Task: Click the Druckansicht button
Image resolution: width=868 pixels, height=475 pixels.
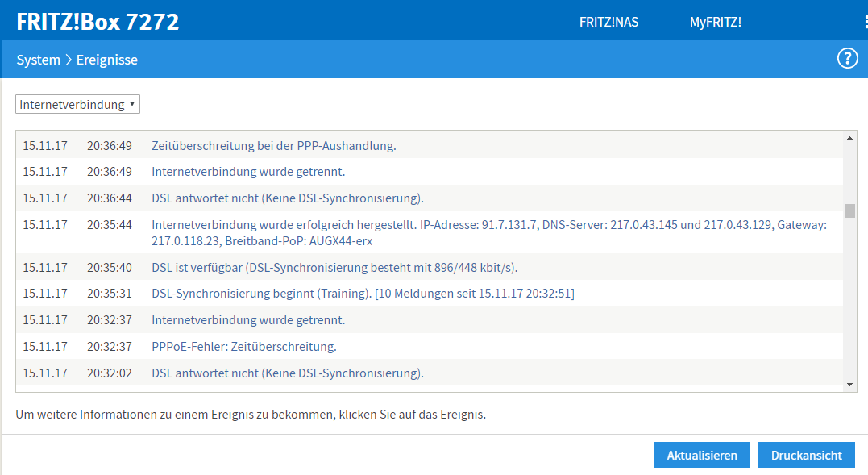Action: [x=806, y=455]
